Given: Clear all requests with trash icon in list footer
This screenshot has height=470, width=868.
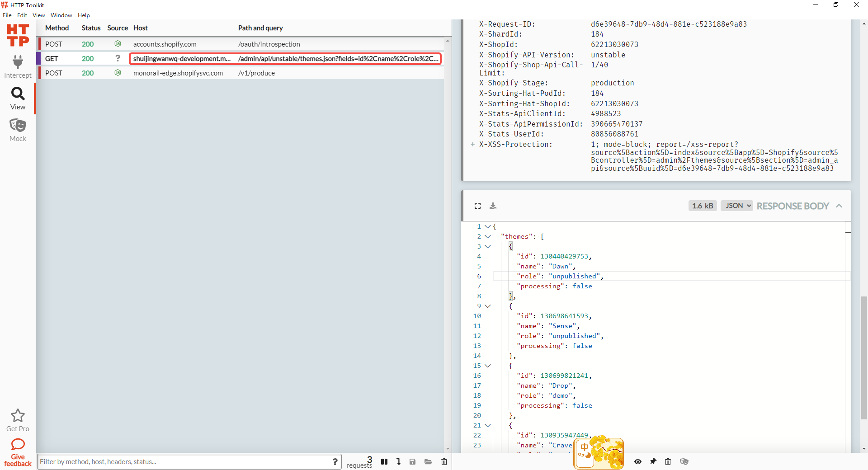Looking at the screenshot, I should [444, 461].
